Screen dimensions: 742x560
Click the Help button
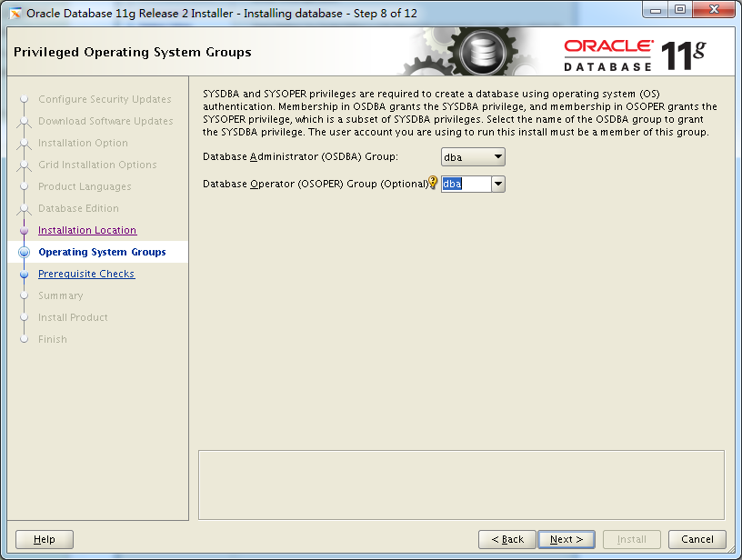(x=45, y=539)
